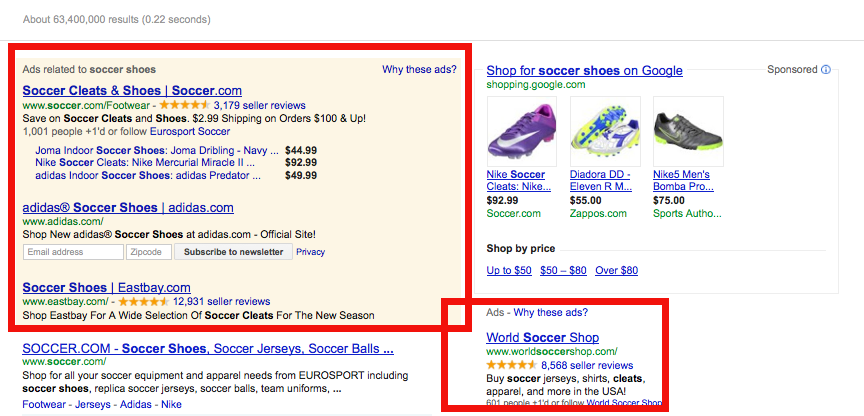Click the Sponsored info icon

(x=825, y=70)
